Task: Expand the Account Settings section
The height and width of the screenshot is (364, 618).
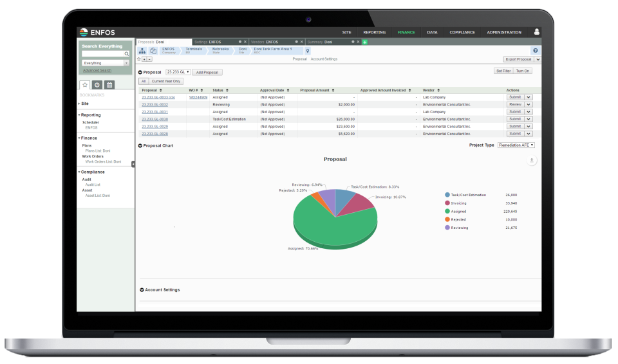Action: click(142, 290)
